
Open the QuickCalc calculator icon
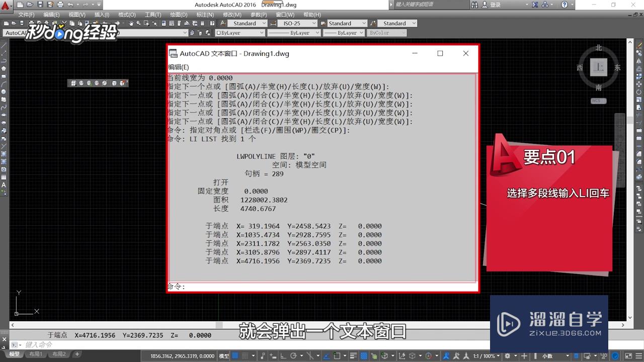pyautogui.click(x=202, y=23)
